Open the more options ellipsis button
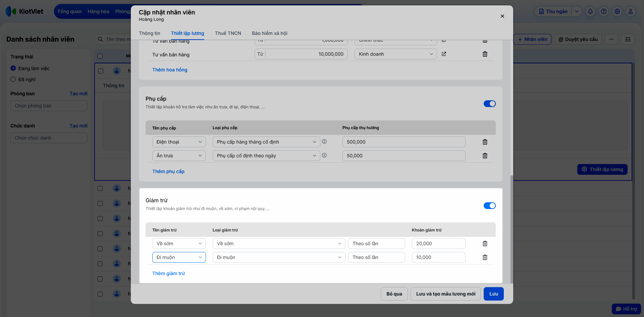The width and height of the screenshot is (644, 317). coord(611,39)
